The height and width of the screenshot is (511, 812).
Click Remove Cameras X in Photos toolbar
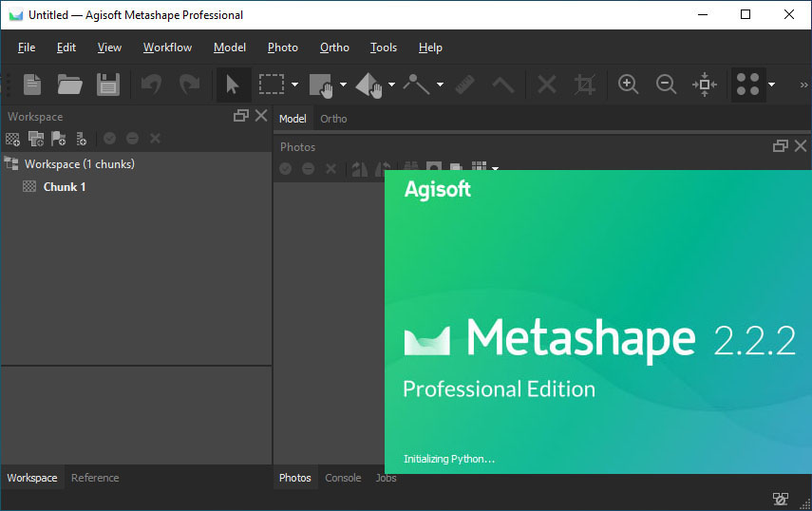click(x=330, y=169)
